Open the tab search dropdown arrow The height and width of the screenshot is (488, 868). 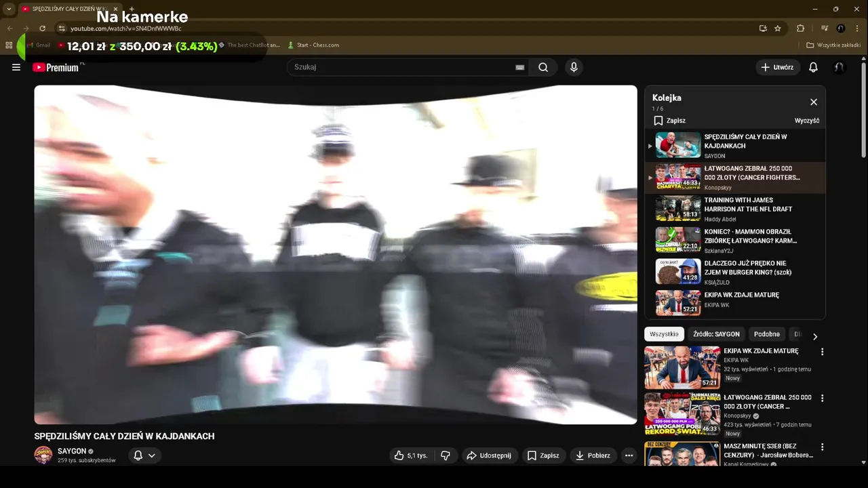click(9, 9)
